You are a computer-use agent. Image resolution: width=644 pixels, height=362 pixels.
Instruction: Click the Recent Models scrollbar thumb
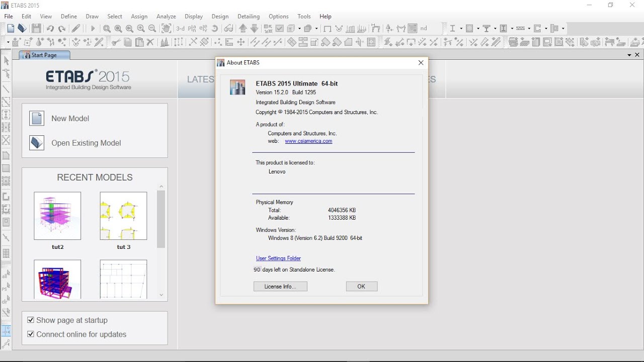161,219
